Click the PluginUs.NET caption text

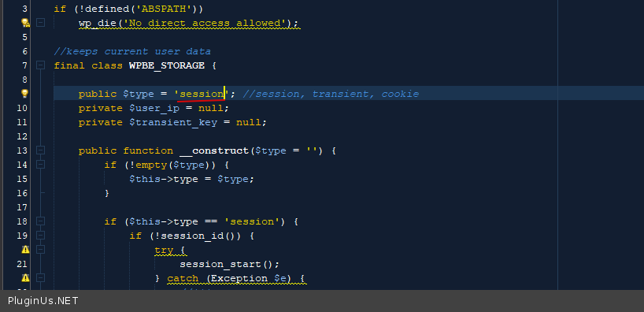tap(43, 301)
